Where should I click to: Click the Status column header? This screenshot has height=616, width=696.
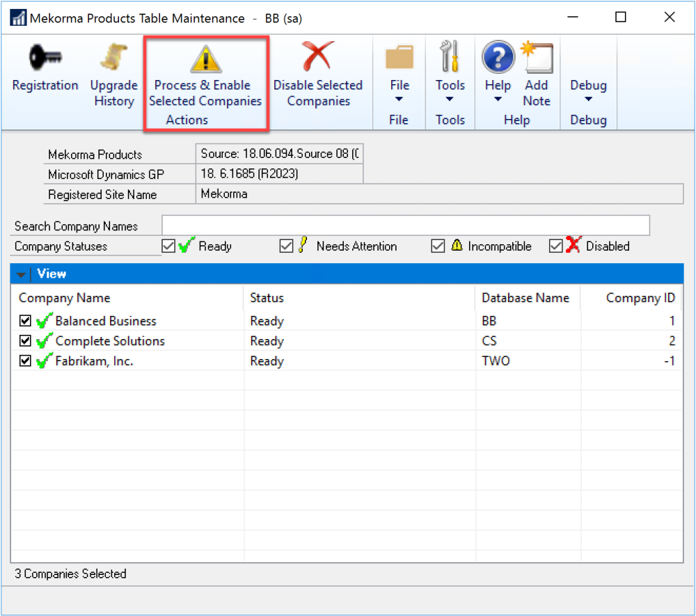click(267, 298)
